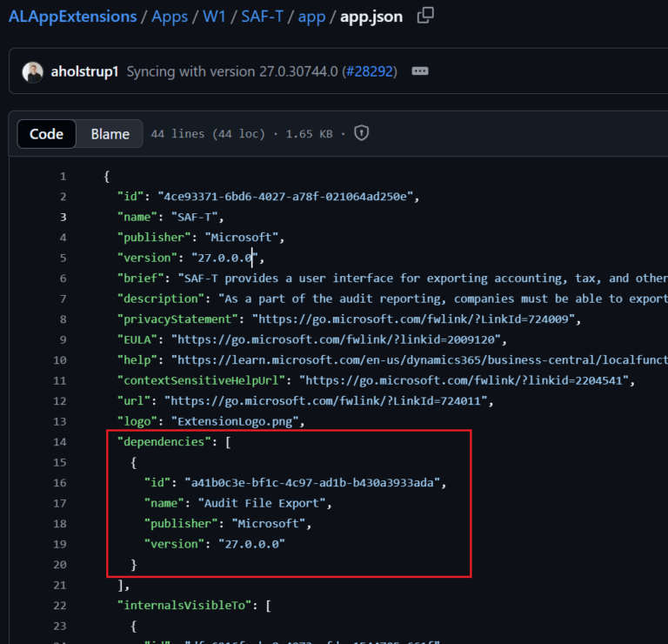Go to the Apps folder breadcrumb
Viewport: 668px width, 644px height.
click(170, 17)
